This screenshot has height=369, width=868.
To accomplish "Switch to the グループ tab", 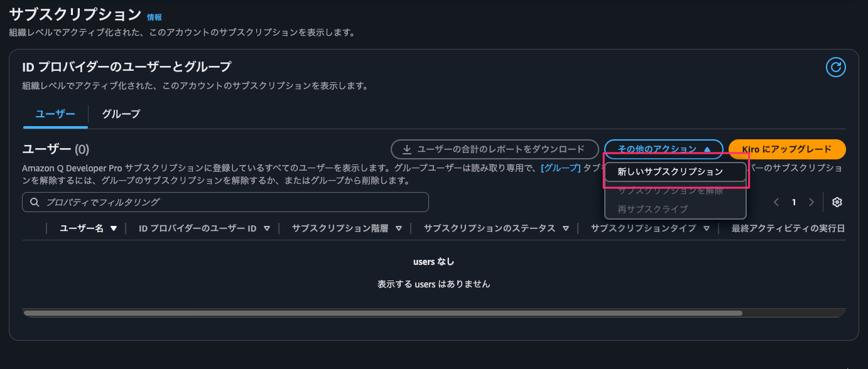I will coord(121,114).
